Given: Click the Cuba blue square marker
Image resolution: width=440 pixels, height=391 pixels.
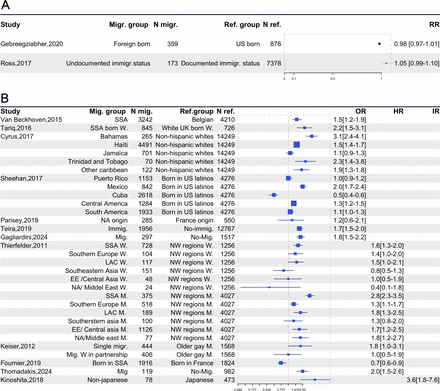Looking at the screenshot, I should [x=274, y=195].
